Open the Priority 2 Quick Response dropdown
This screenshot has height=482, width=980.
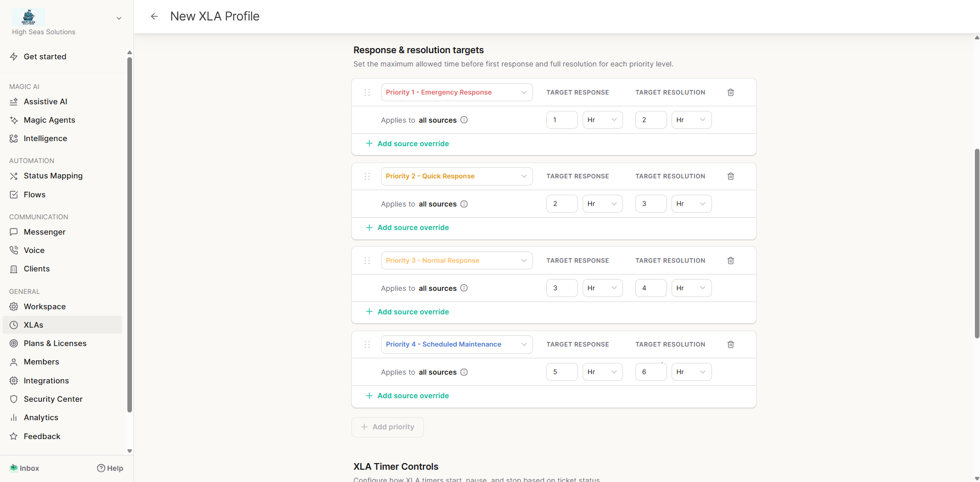click(x=457, y=176)
